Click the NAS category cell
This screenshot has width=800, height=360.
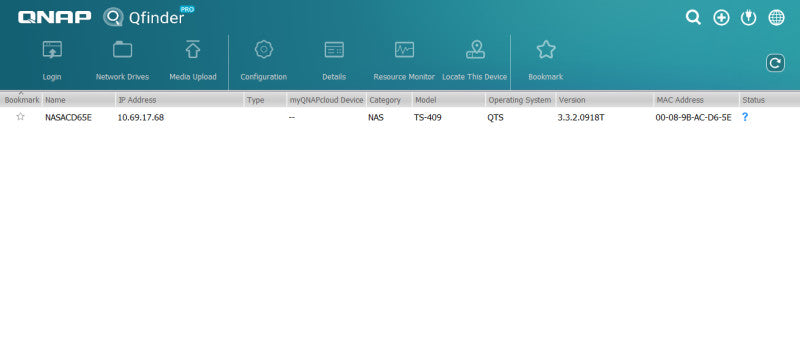(x=376, y=117)
